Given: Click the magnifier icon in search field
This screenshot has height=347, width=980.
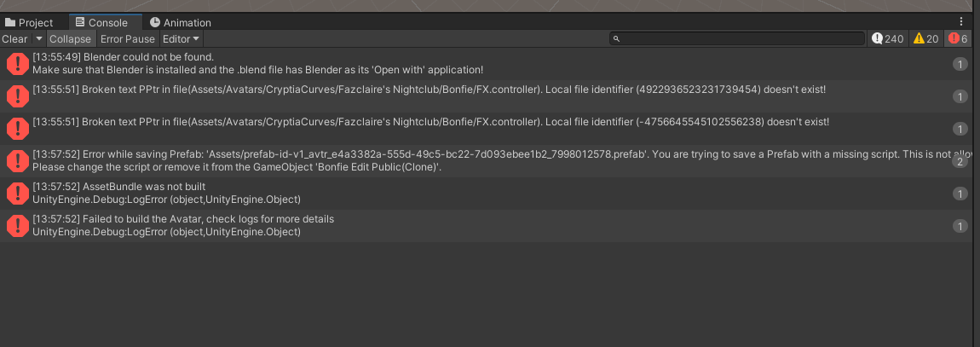Looking at the screenshot, I should pyautogui.click(x=617, y=38).
